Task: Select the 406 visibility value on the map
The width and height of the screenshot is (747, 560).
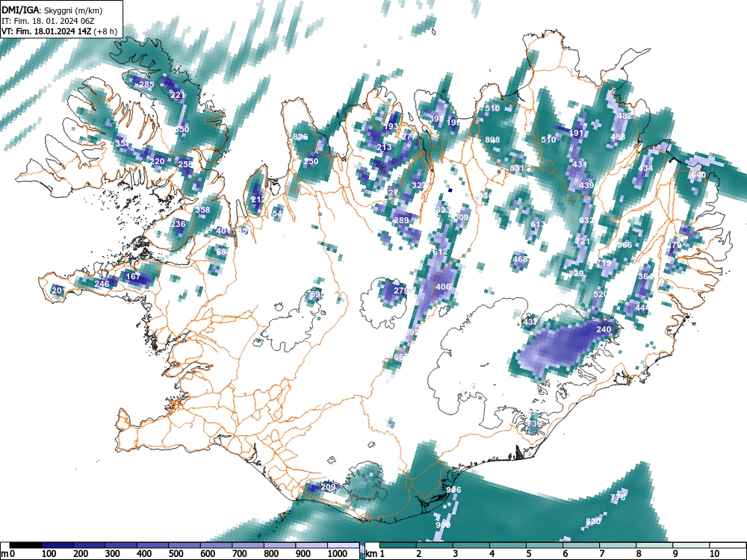Action: click(443, 287)
